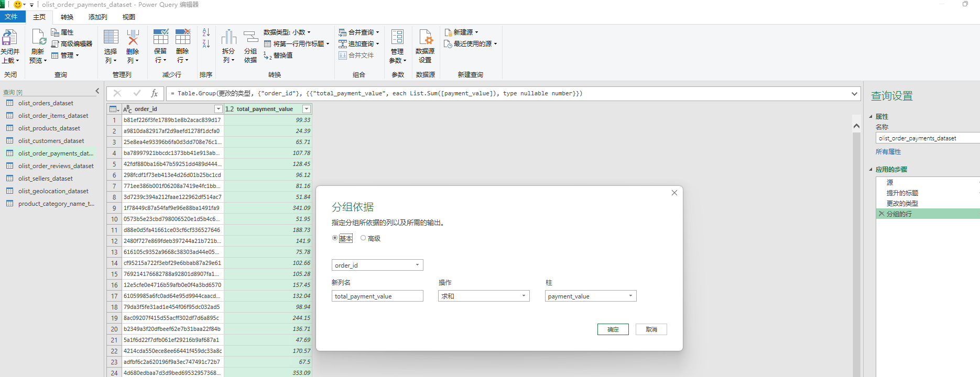
Task: Open 高级编辑器 Advanced Editor
Action: (72, 44)
